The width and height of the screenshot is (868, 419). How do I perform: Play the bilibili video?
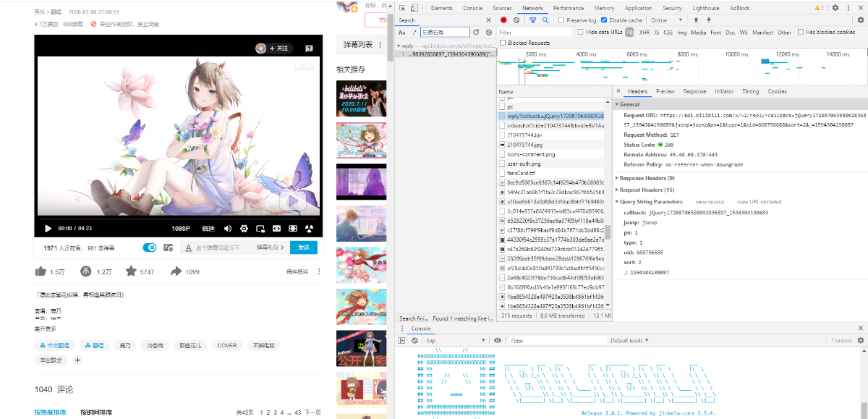[48, 228]
